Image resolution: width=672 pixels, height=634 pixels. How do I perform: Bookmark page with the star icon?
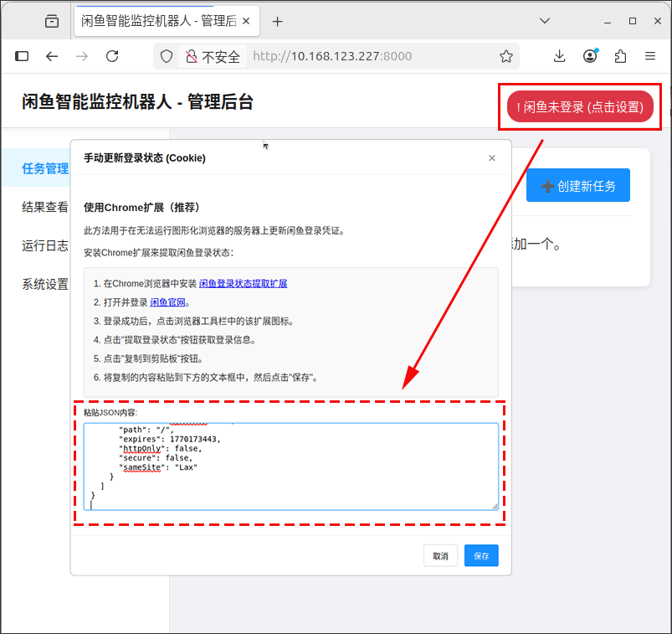pos(506,56)
